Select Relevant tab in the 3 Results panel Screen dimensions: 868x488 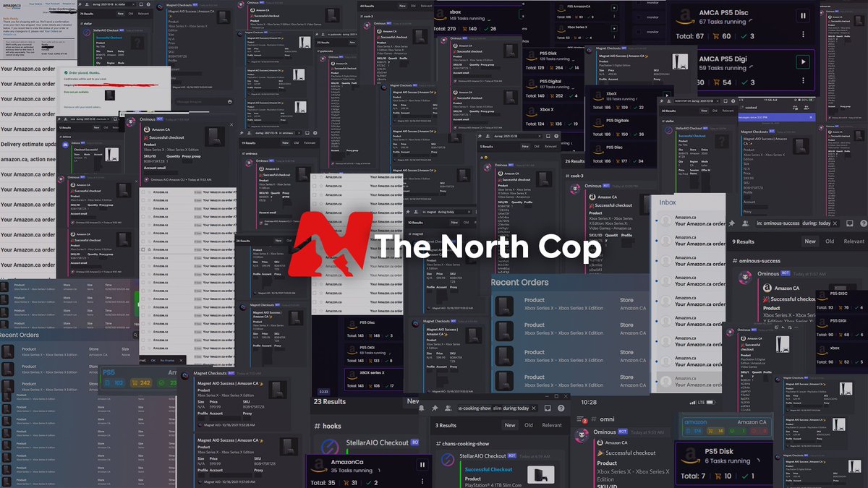[552, 425]
